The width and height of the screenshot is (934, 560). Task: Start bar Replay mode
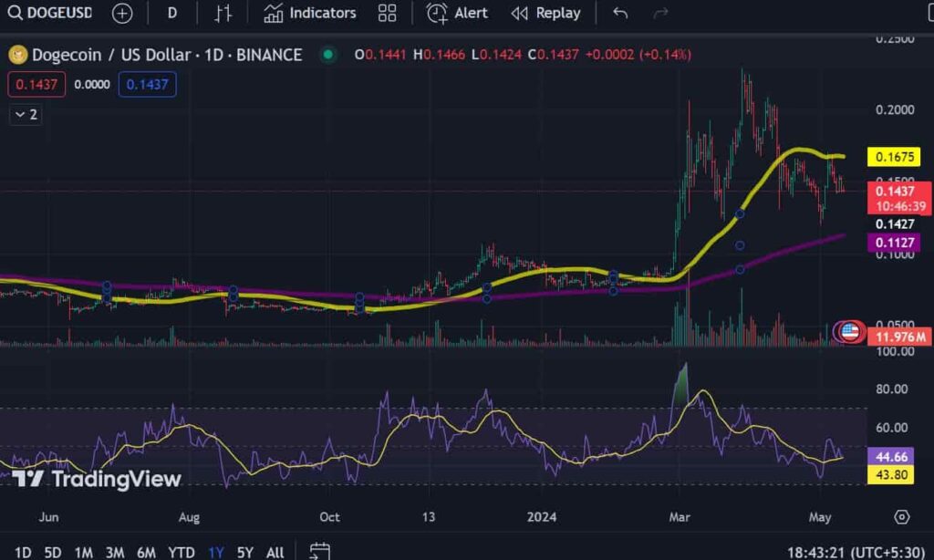[x=545, y=13]
